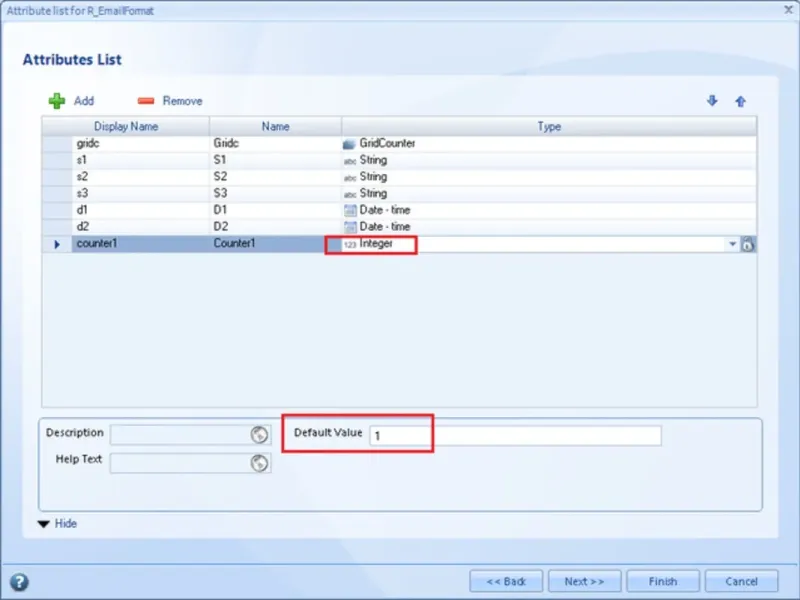
Task: Click the Type column header
Action: 549,127
